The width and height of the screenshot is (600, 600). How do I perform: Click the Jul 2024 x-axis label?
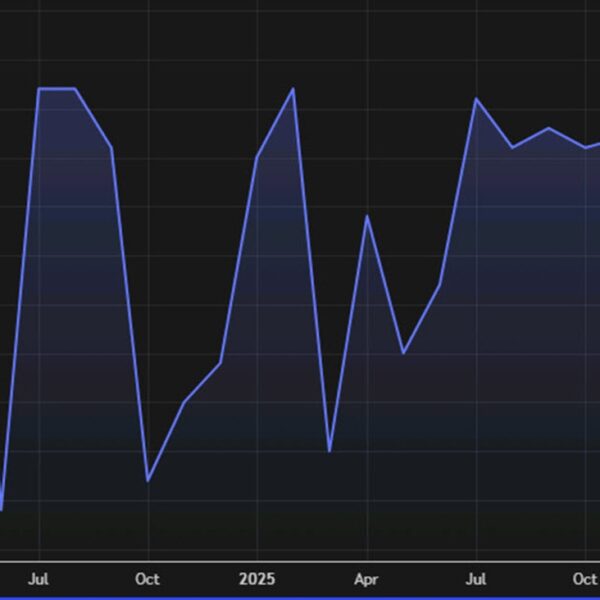(x=39, y=578)
